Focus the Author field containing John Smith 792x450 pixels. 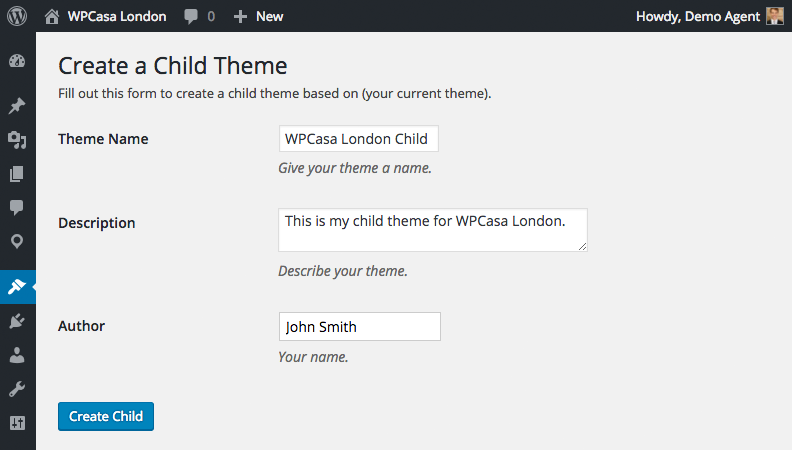359,327
